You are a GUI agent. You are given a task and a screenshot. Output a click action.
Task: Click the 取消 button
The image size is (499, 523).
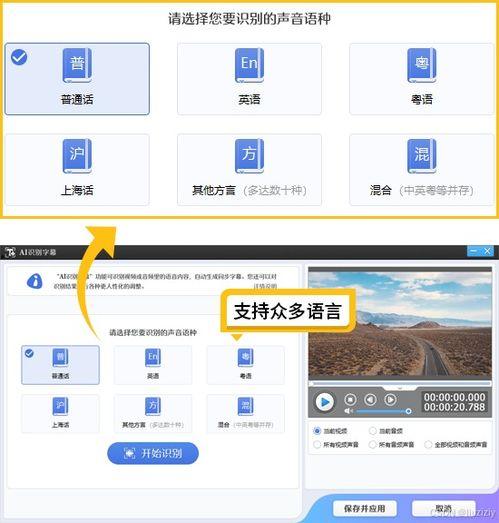[444, 508]
